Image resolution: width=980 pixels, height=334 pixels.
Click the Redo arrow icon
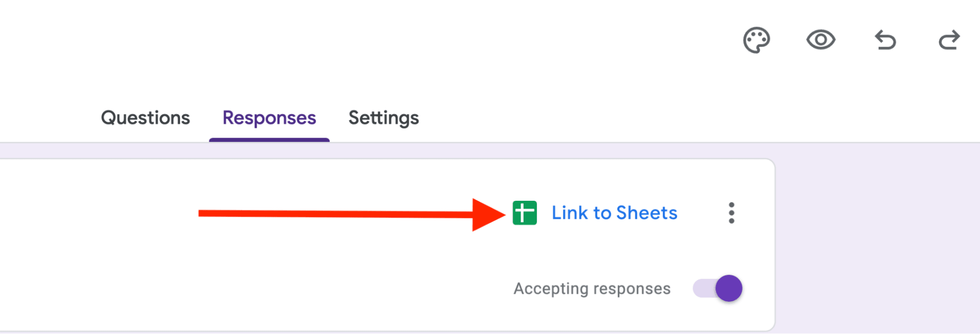(949, 40)
